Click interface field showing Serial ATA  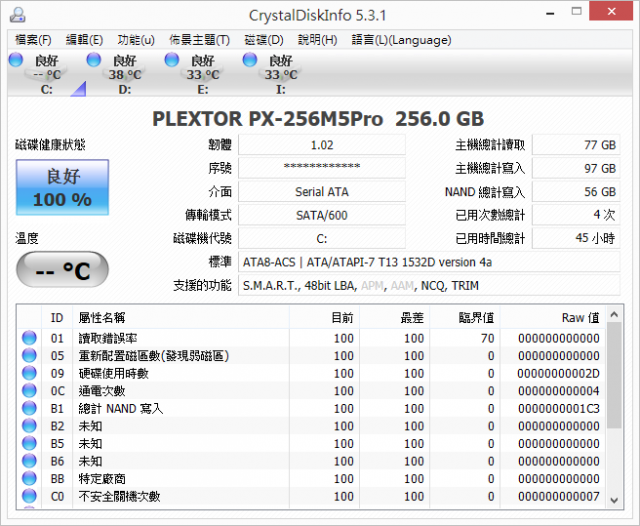coord(322,192)
